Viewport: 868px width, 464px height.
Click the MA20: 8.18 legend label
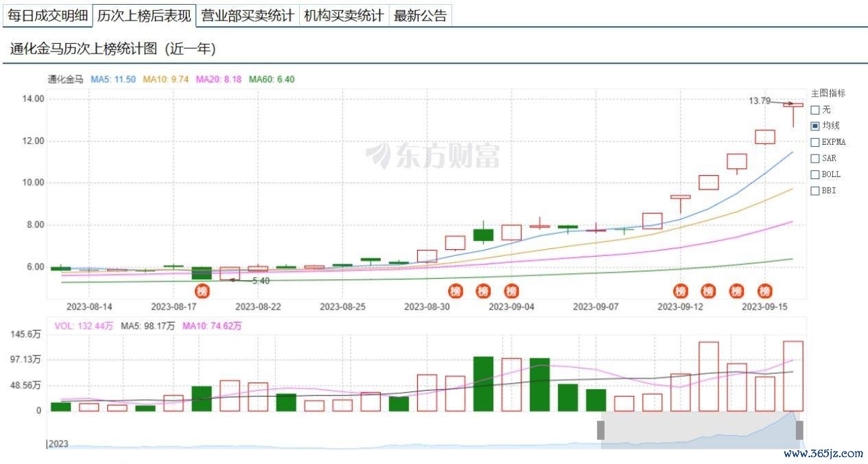(219, 80)
